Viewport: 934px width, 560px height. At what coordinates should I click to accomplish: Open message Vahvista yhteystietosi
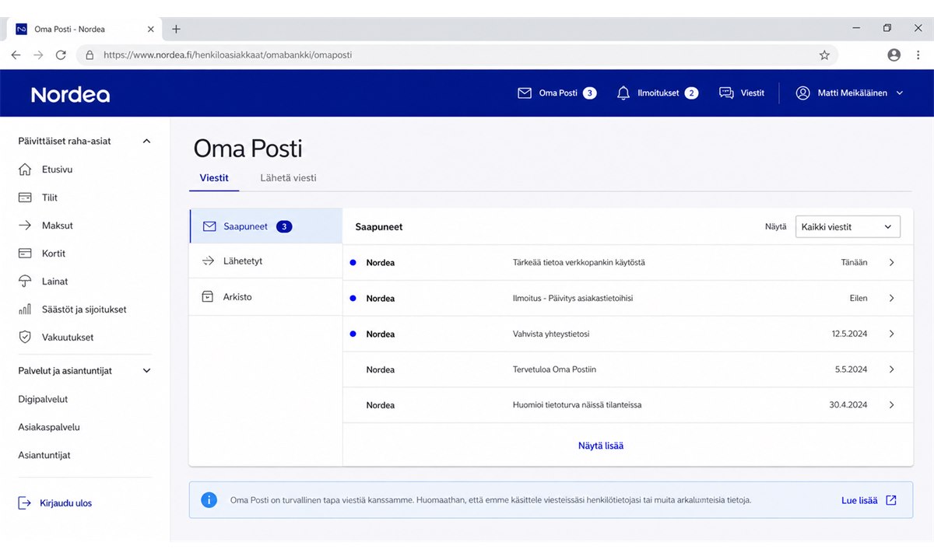click(628, 334)
